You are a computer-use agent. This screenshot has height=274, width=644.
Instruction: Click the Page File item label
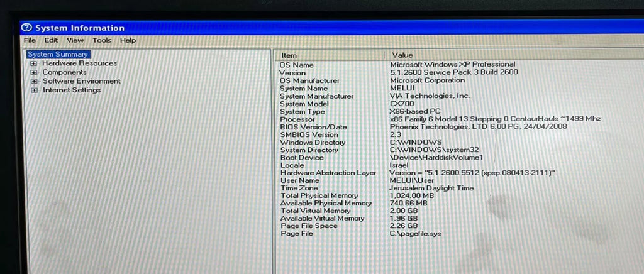pyautogui.click(x=297, y=233)
